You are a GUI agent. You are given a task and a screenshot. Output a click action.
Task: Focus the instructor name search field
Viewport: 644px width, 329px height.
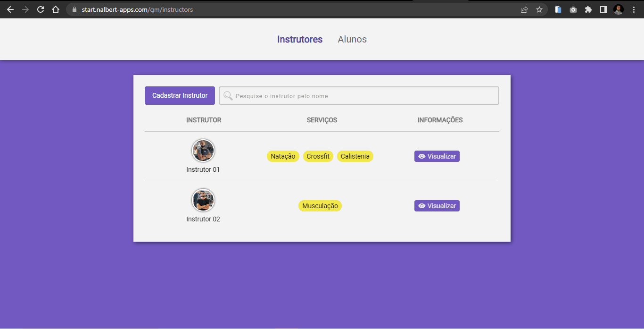click(x=365, y=96)
